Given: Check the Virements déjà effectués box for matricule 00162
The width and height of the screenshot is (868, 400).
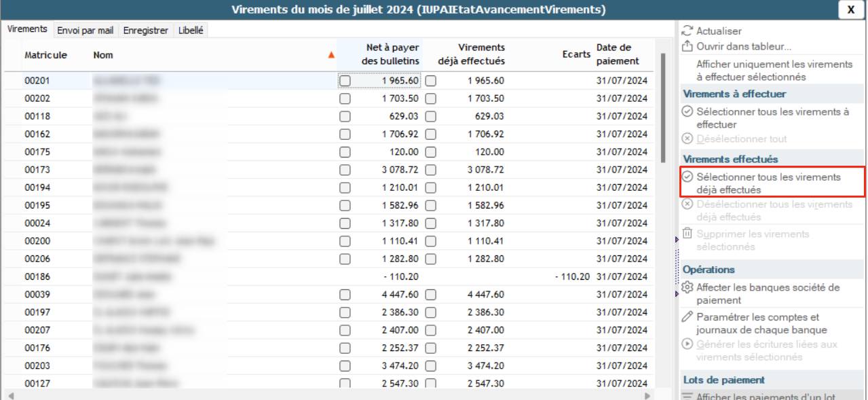Looking at the screenshot, I should click(430, 134).
